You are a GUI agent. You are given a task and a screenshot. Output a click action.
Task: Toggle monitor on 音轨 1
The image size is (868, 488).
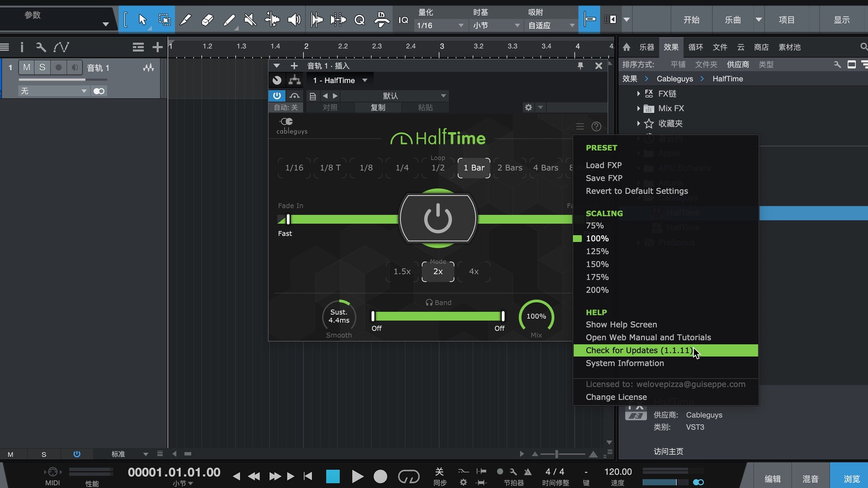(x=75, y=67)
